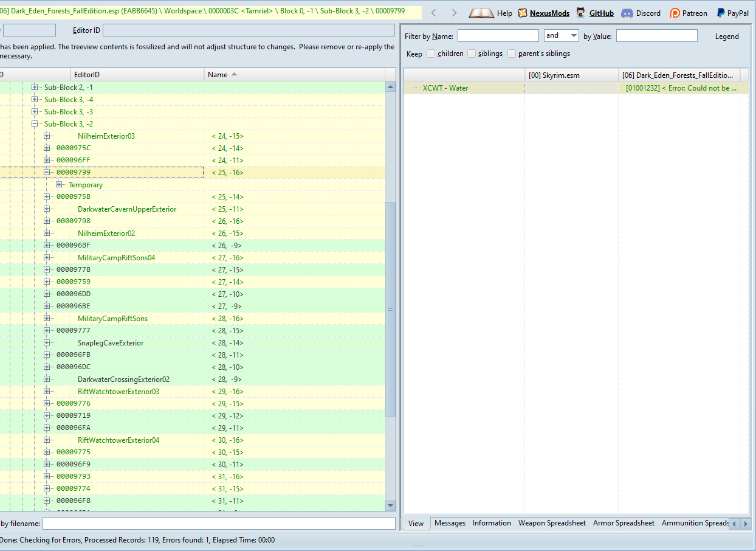Screen dimensions: 756x551
Task: Click the back navigation arrow
Action: coord(433,13)
